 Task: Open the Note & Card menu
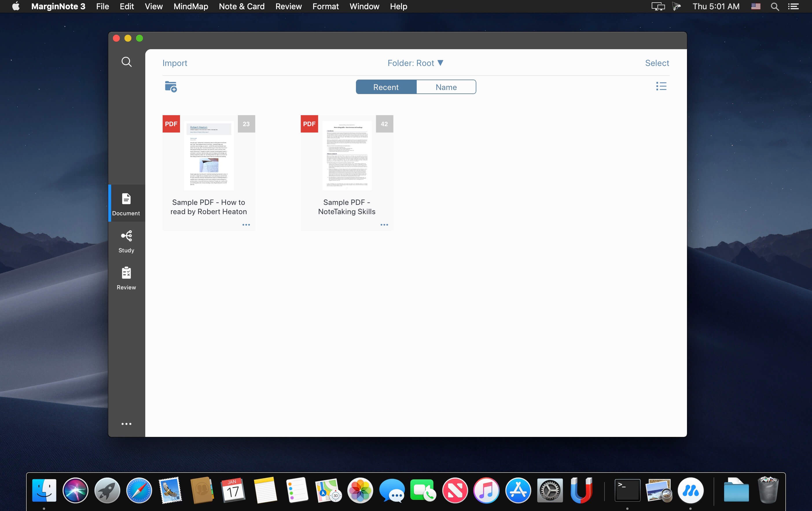click(x=241, y=6)
